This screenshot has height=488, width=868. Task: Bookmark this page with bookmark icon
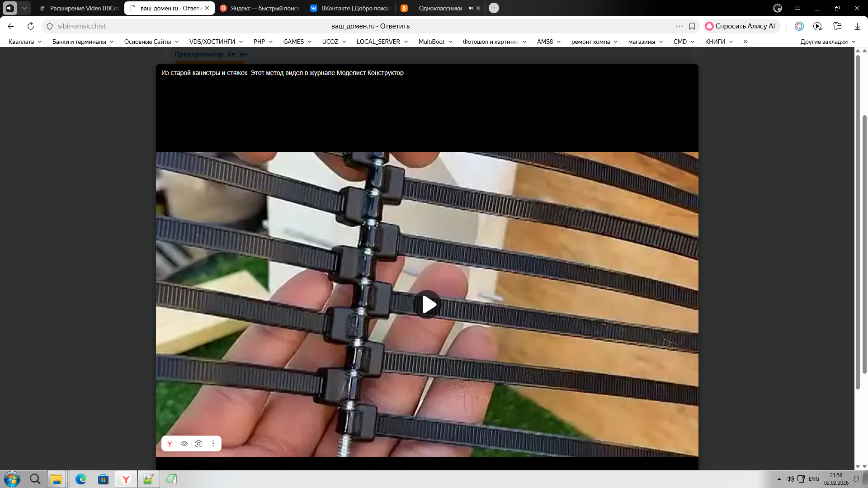(x=692, y=26)
